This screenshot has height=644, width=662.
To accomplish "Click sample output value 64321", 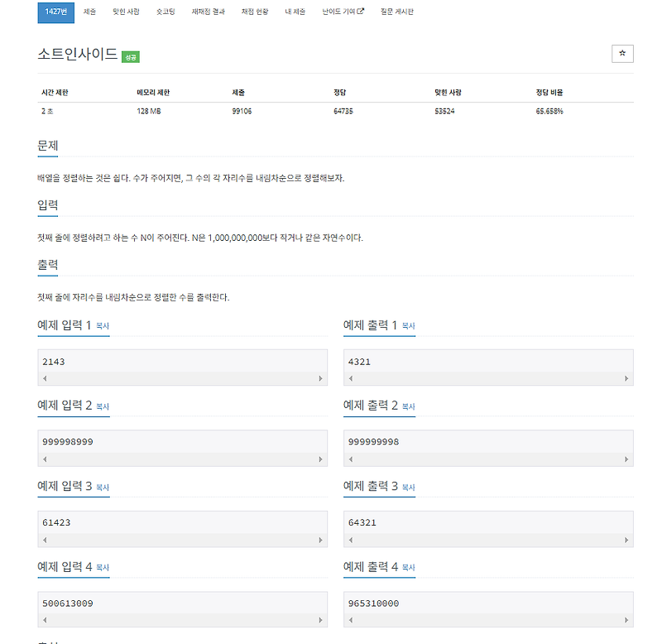I will (x=362, y=523).
